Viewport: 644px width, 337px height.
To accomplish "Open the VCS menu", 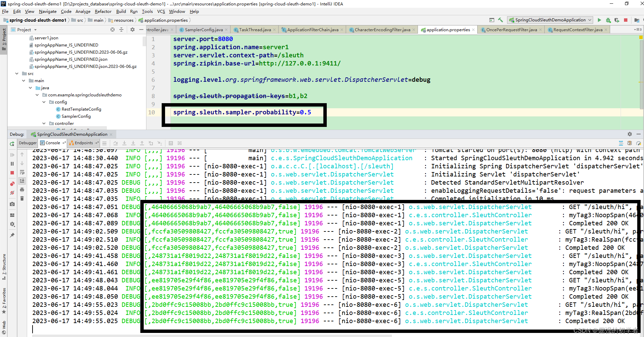I will [x=161, y=12].
